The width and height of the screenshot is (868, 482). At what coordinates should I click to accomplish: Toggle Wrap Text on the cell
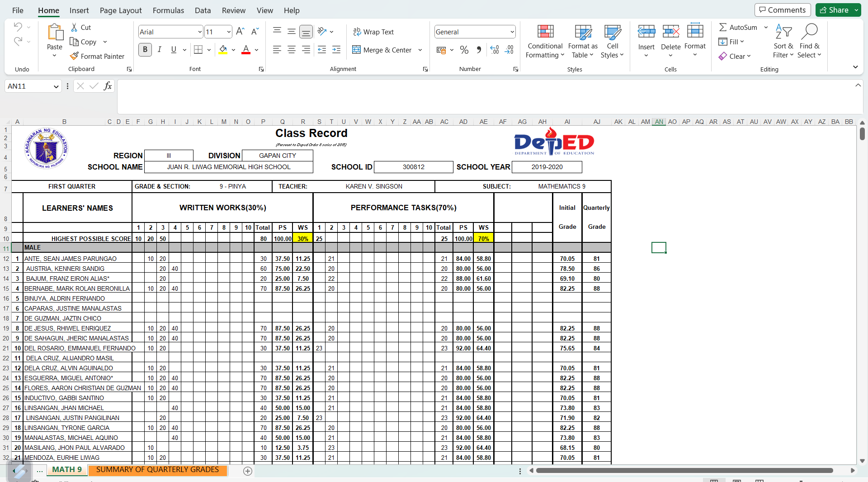373,32
